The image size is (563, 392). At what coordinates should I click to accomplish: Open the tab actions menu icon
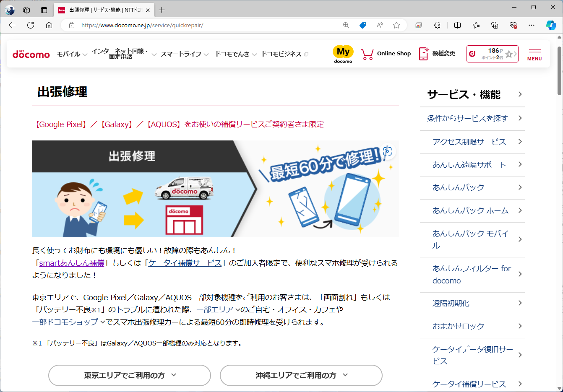pyautogui.click(x=44, y=10)
